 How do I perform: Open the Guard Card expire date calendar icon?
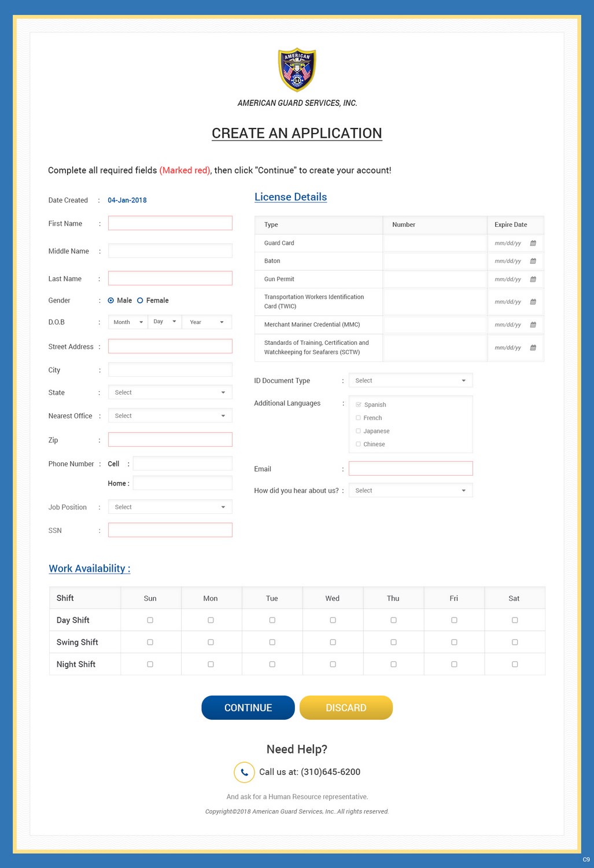(x=533, y=243)
